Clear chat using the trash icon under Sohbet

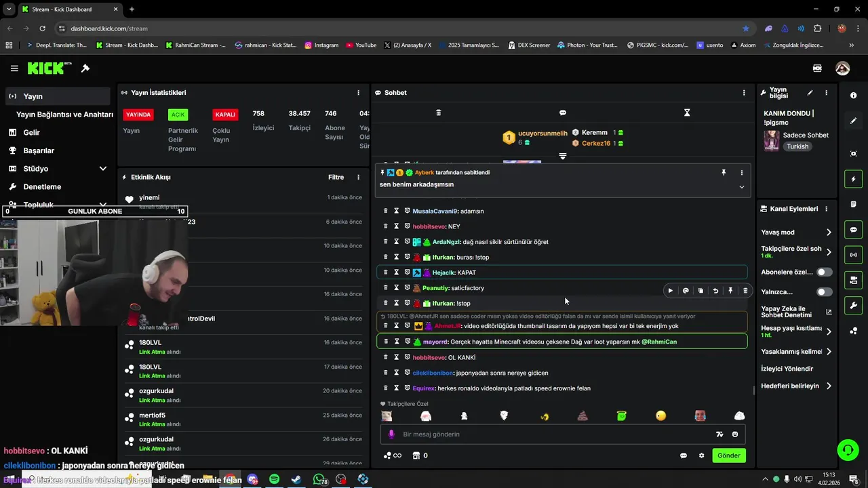438,113
